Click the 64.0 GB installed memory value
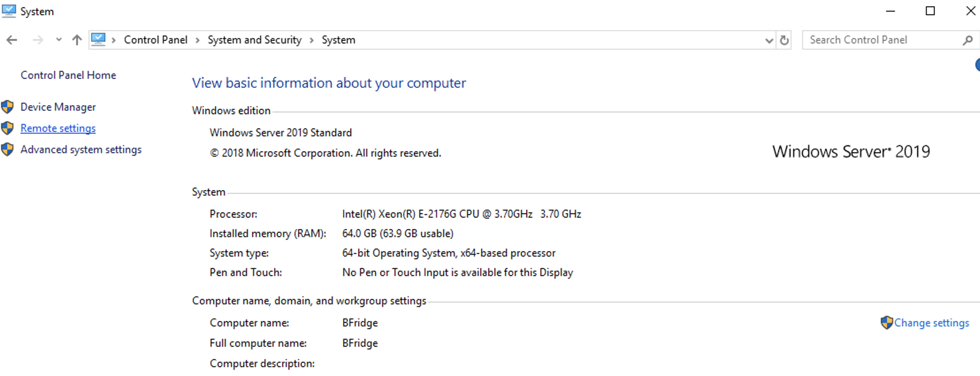This screenshot has height=376, width=980. tap(398, 234)
